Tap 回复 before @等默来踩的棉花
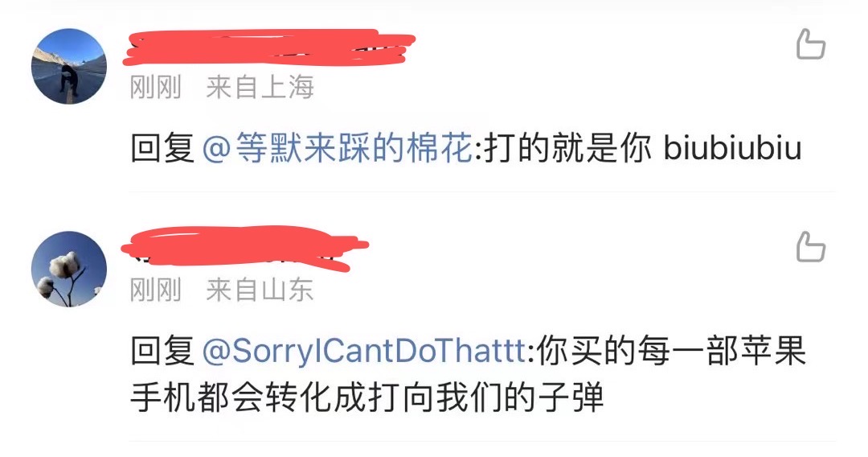Screen dimensions: 868x457 pos(162,149)
